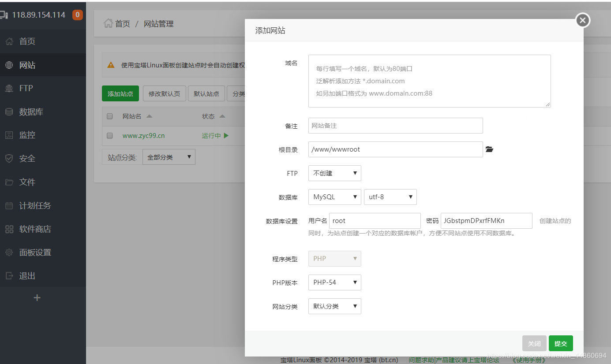Click the FTP icon in the sidebar

9,89
